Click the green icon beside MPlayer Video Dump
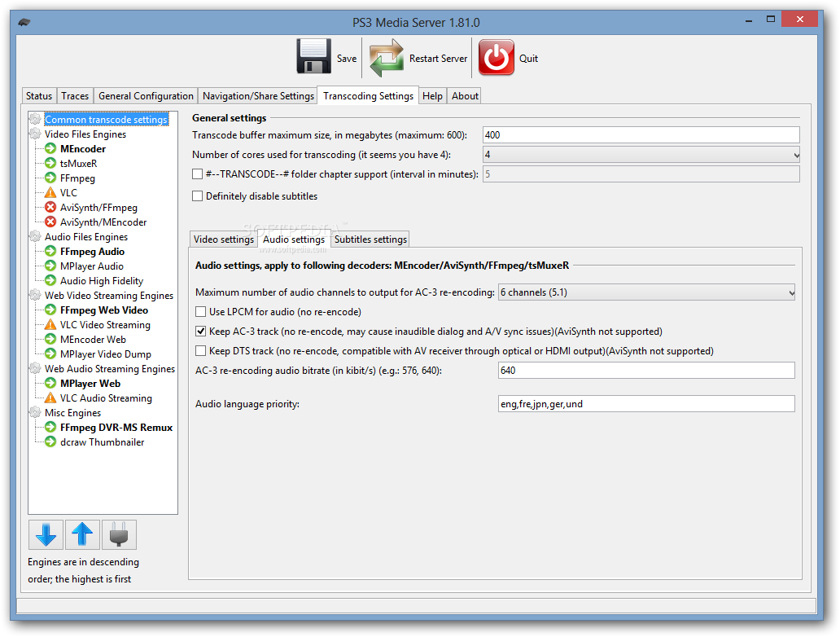This screenshot has width=840, height=637. tap(50, 354)
